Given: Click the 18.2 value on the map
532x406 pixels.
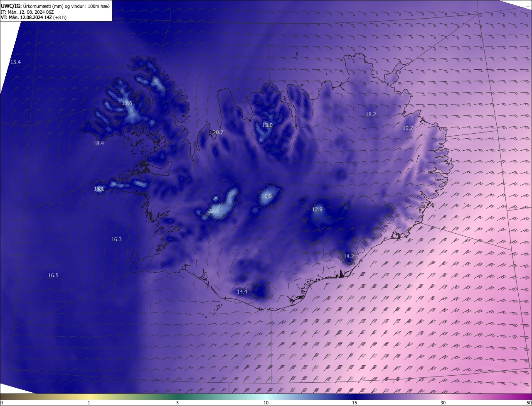Looking at the screenshot, I should point(371,115).
